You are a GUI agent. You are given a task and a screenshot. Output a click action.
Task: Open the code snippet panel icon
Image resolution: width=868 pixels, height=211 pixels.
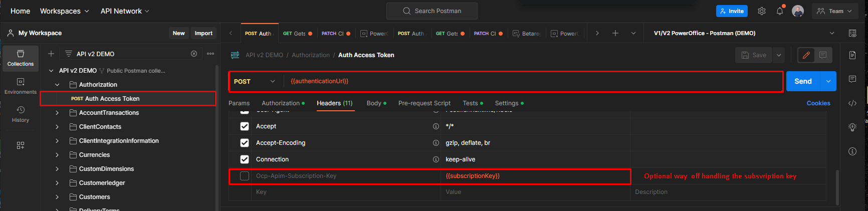pos(852,103)
